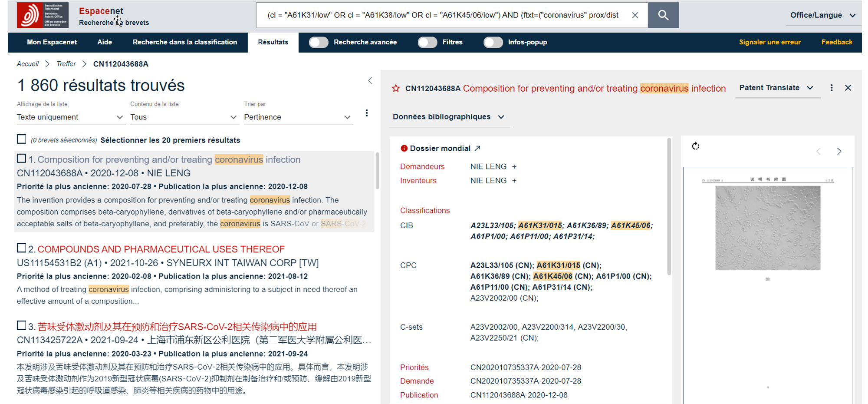Close the patent detail panel
The height and width of the screenshot is (404, 868).
tap(848, 88)
